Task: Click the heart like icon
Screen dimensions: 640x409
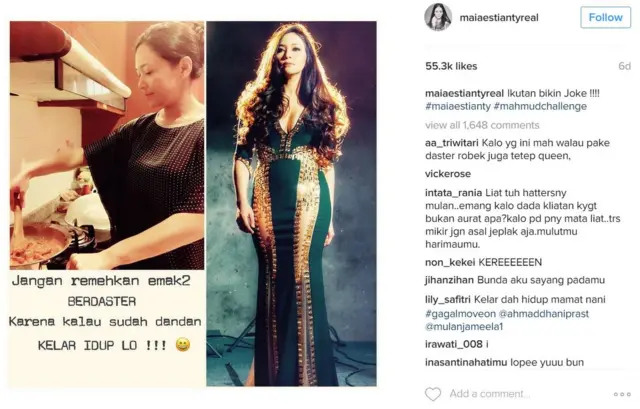Action: point(433,394)
